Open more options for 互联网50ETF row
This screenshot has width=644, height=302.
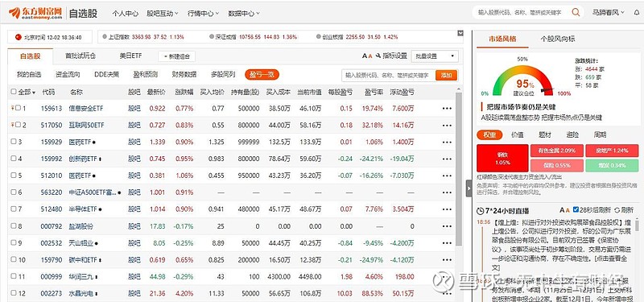click(x=447, y=126)
